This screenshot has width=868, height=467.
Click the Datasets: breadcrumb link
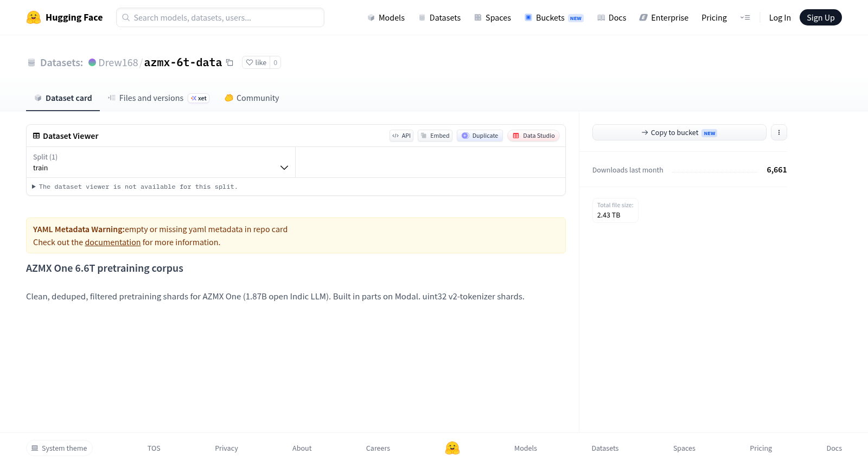coord(61,63)
